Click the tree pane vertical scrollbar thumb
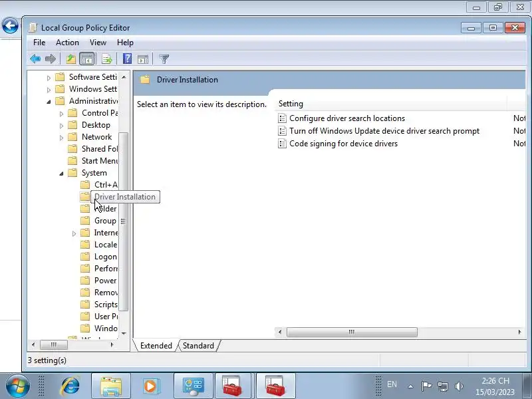 [x=124, y=221]
